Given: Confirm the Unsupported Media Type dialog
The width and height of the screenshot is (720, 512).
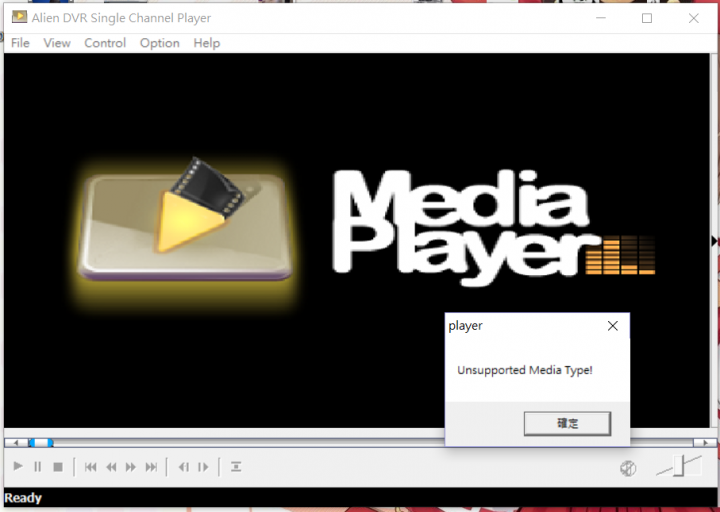Looking at the screenshot, I should (x=568, y=423).
